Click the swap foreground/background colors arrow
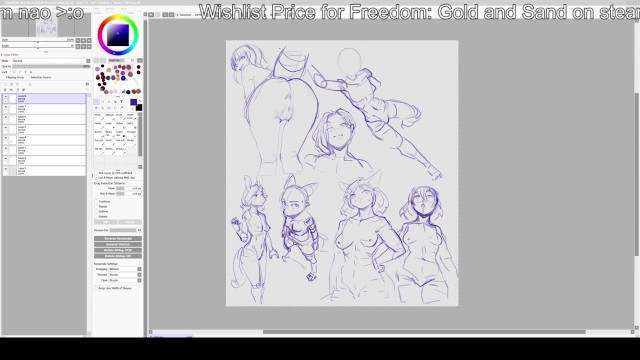Image resolution: width=640 pixels, height=360 pixels. point(140,101)
